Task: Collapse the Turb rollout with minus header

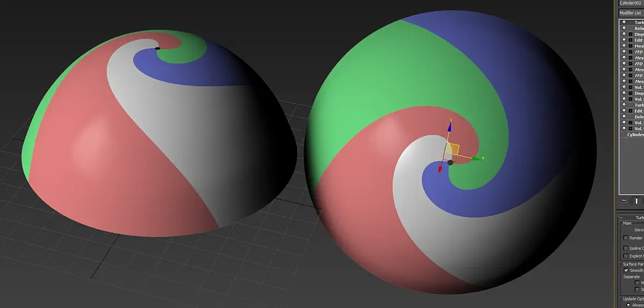Action: [x=631, y=218]
